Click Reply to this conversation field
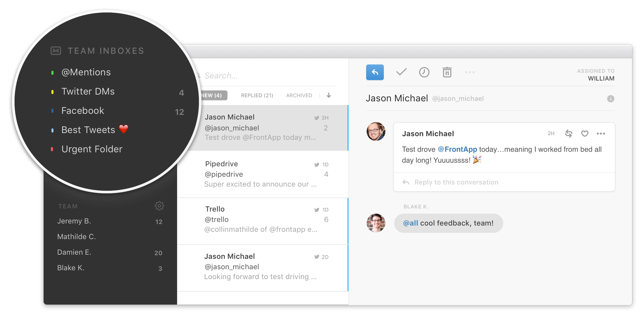The image size is (644, 316). [x=456, y=182]
